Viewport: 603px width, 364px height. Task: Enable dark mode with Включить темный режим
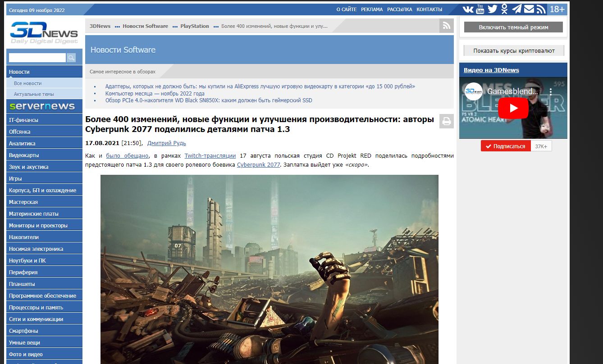513,27
